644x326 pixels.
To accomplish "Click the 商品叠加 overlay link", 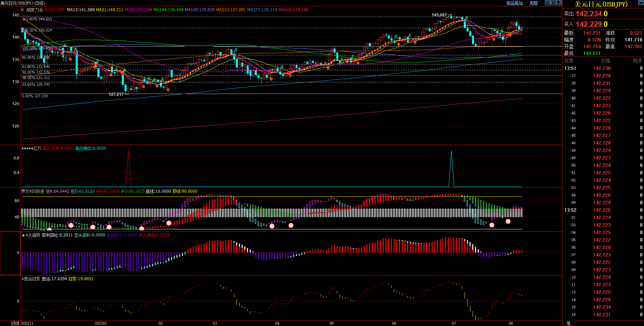I will 514,3.
